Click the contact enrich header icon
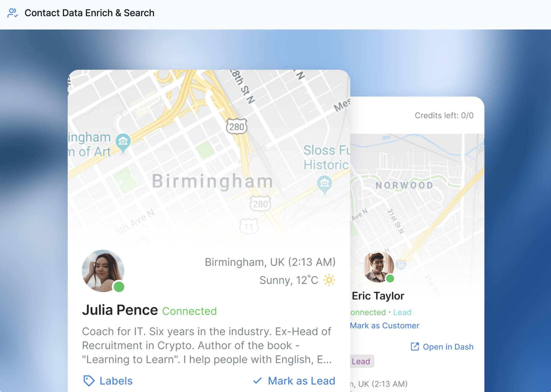This screenshot has height=392, width=551. (12, 13)
